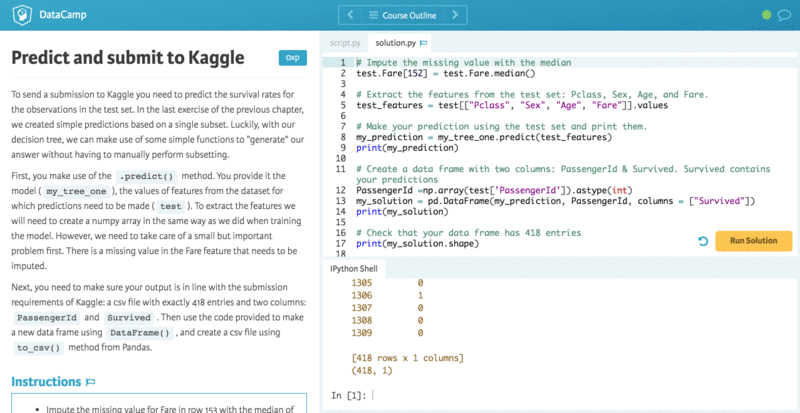The width and height of the screenshot is (800, 413).
Task: Click the inline code label 'test' in the text
Action: click(x=170, y=206)
